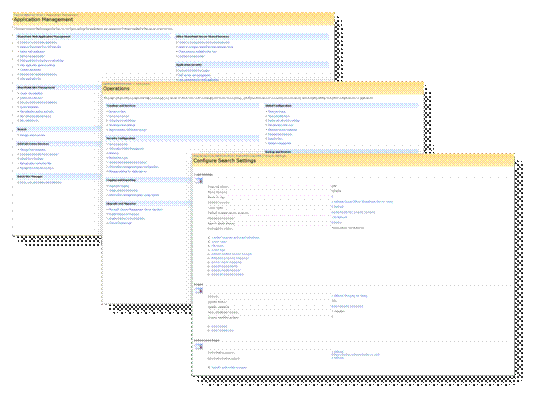The image size is (538, 400).
Task: Click the Scopes section icon
Action: 199,291
